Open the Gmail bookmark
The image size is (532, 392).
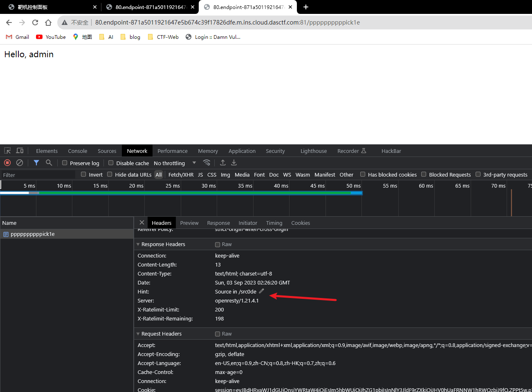[18, 37]
